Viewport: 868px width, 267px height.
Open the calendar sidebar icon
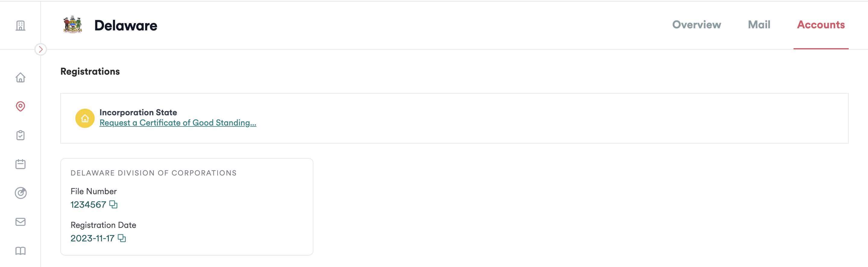coord(20,164)
